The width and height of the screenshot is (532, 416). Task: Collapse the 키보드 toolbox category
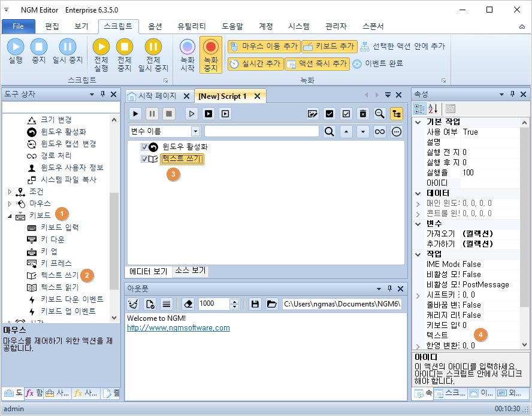pos(10,216)
